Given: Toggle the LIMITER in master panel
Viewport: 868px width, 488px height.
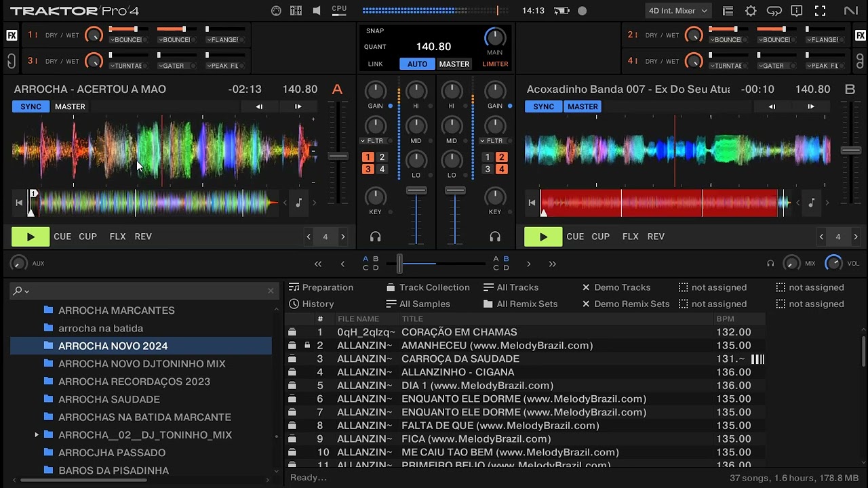Looking at the screenshot, I should click(495, 64).
